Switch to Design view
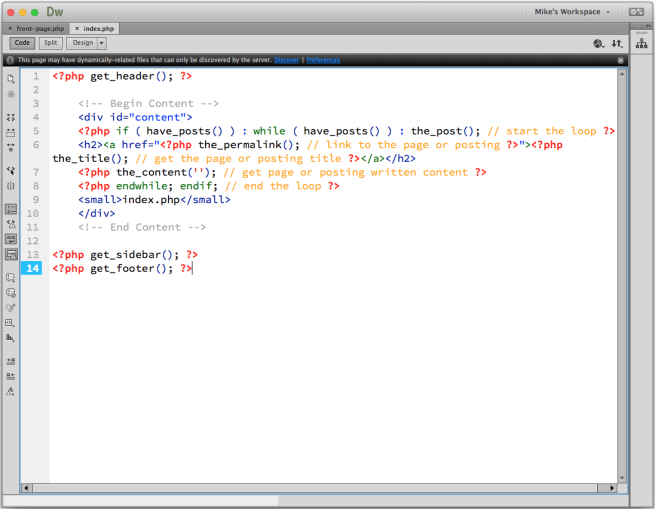The image size is (655, 509). coord(82,43)
